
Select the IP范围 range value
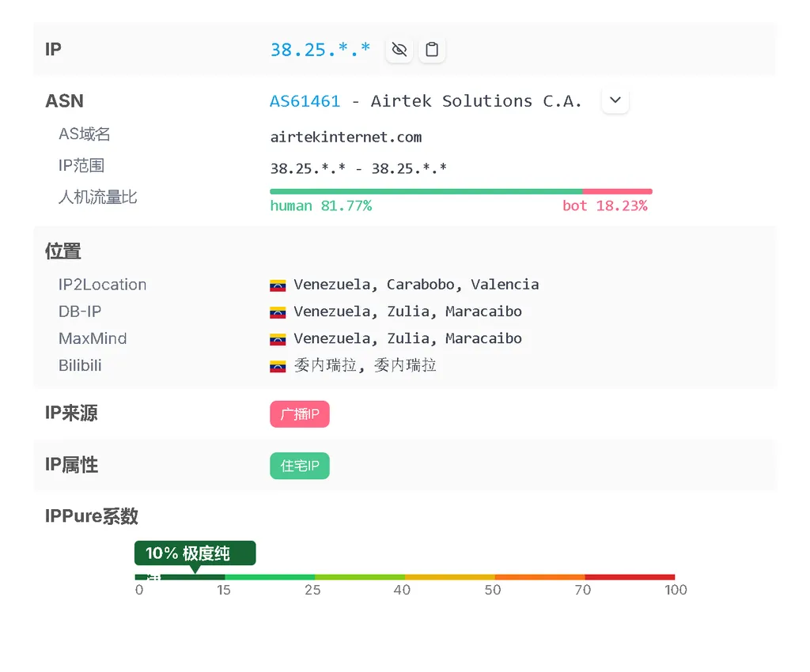tap(358, 168)
